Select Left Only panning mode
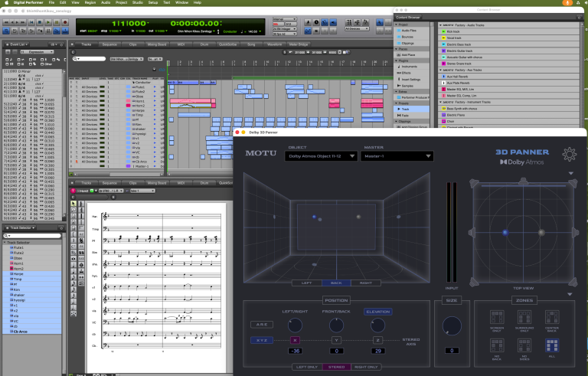Screen dimensions: 588x376 307,367
